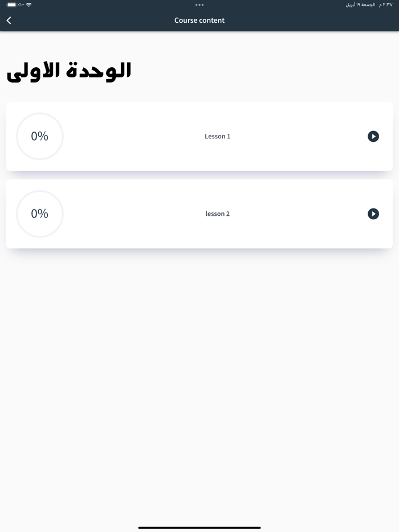Click the Lesson 1 label text
Screen dimensions: 399x532
217,136
